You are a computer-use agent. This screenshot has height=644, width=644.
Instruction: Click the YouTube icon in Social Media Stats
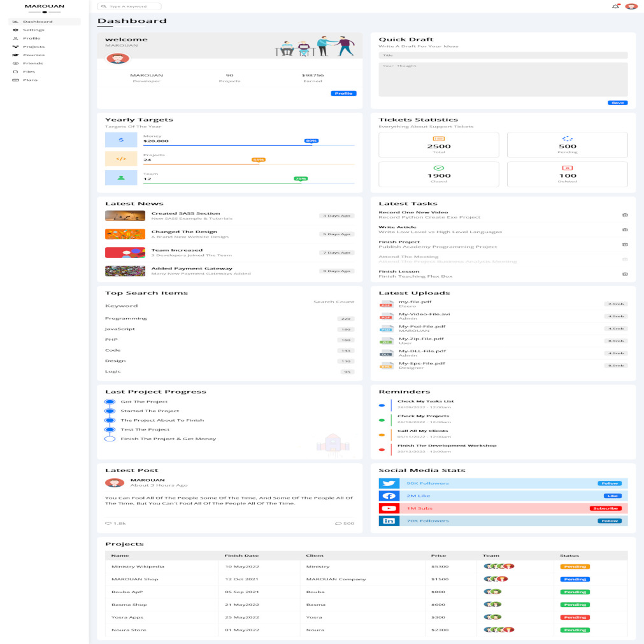click(x=389, y=508)
